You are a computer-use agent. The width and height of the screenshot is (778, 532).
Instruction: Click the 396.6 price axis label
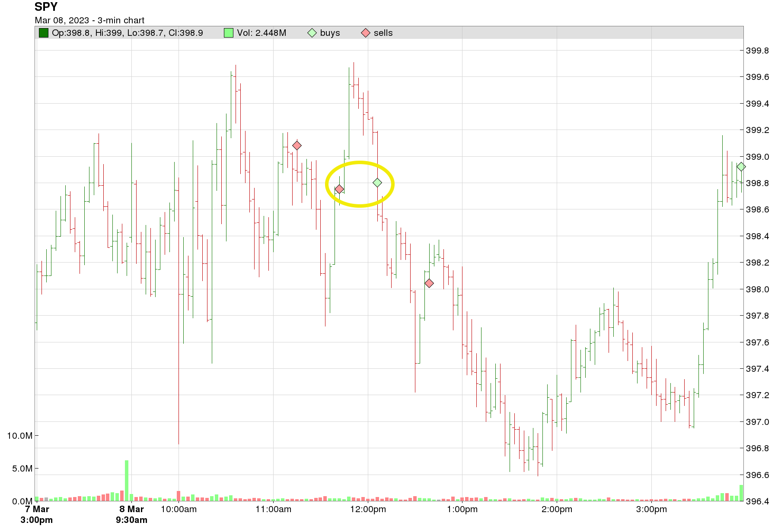point(758,475)
